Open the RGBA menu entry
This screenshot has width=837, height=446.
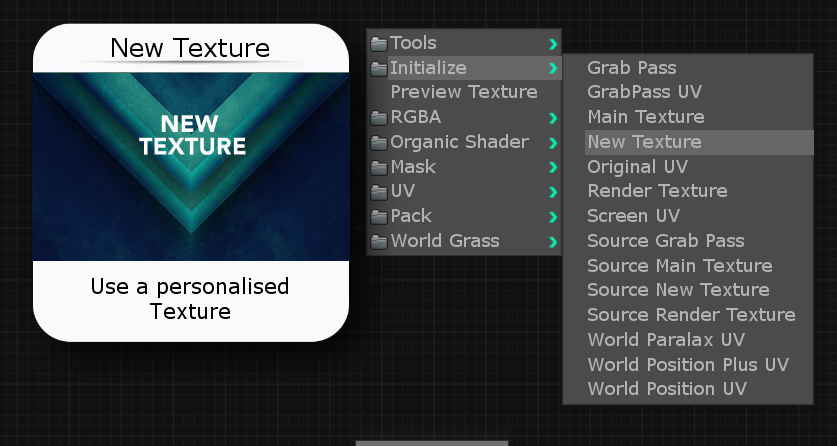[x=464, y=117]
